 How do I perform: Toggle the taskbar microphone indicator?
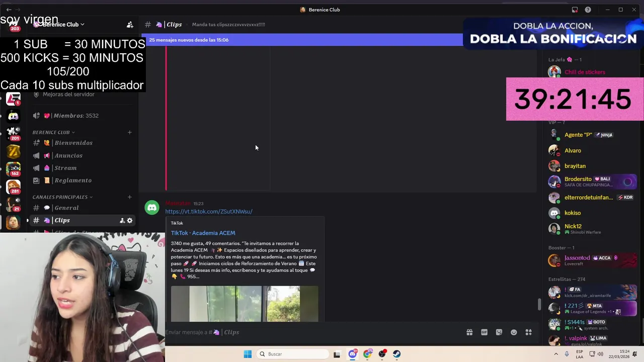(567, 354)
